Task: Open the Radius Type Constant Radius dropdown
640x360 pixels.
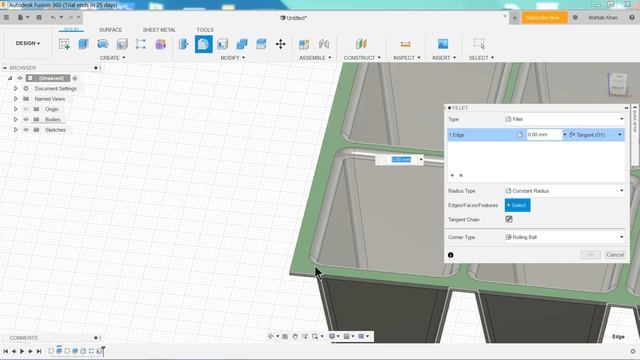Action: point(564,191)
